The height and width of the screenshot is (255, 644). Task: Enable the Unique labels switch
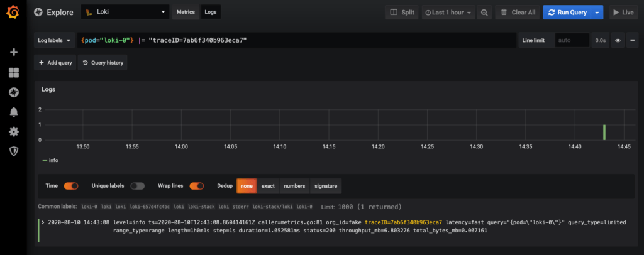tap(137, 186)
